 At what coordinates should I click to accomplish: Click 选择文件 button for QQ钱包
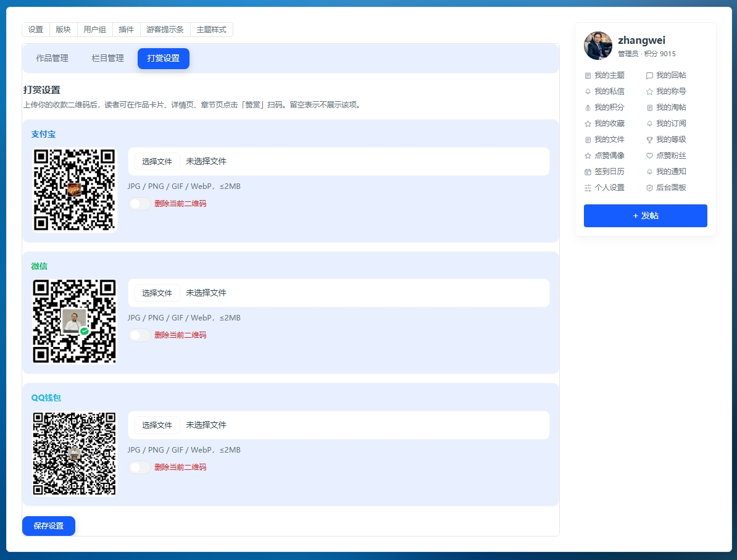[157, 425]
